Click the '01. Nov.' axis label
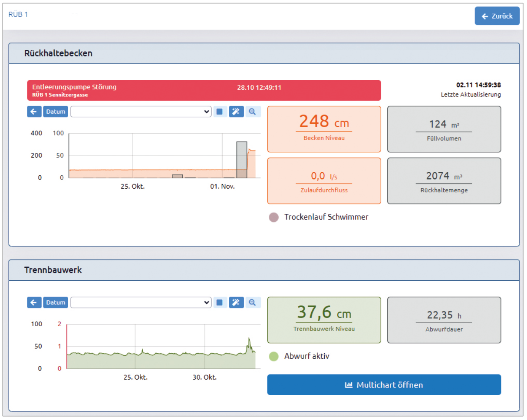 223,187
